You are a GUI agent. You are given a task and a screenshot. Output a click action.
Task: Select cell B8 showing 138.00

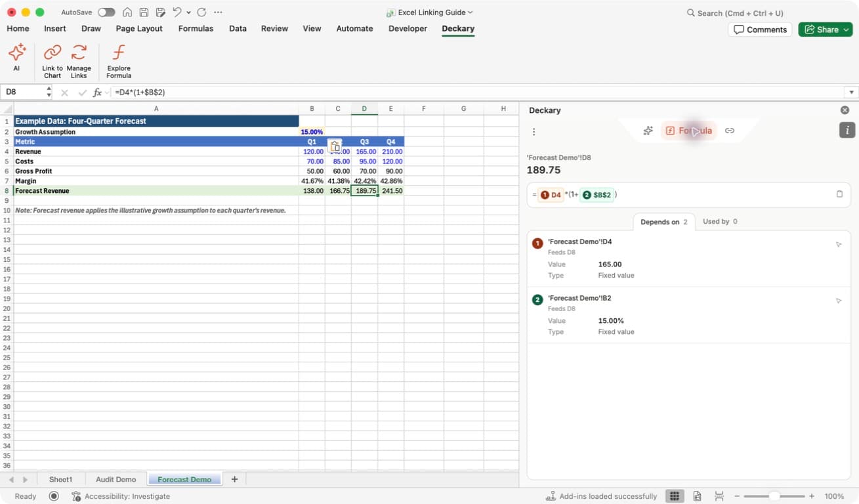312,191
